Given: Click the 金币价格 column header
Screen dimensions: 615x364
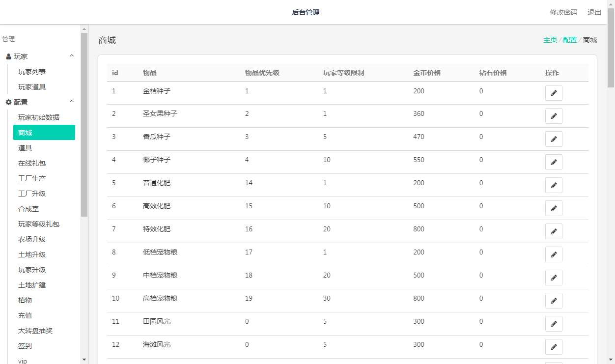Looking at the screenshot, I should click(x=427, y=73).
